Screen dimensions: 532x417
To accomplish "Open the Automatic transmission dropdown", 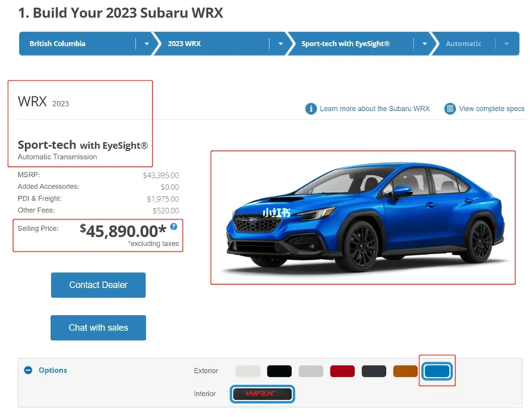I will click(x=475, y=44).
